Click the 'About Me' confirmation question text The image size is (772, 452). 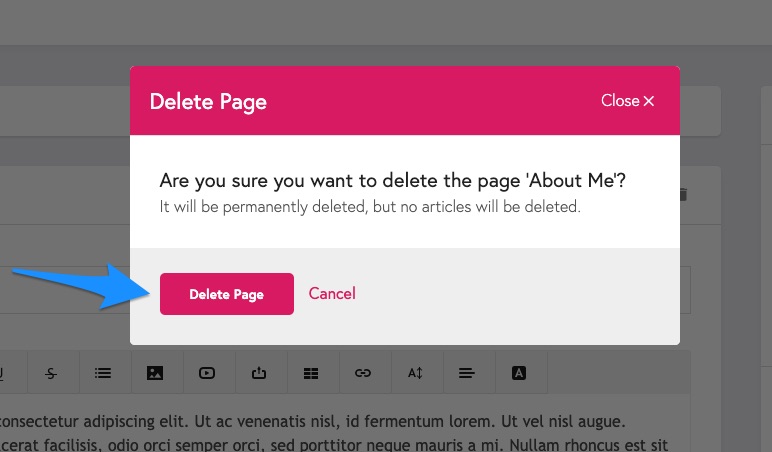click(392, 181)
